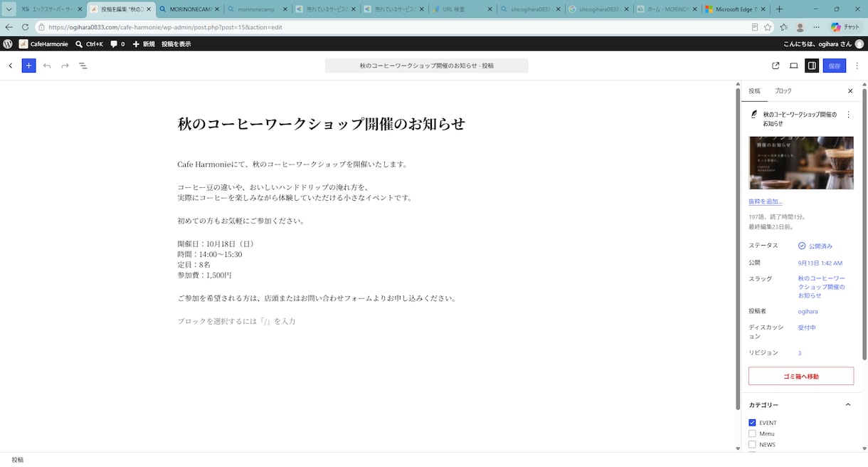Open the CafeHarmonie site link

pos(43,44)
